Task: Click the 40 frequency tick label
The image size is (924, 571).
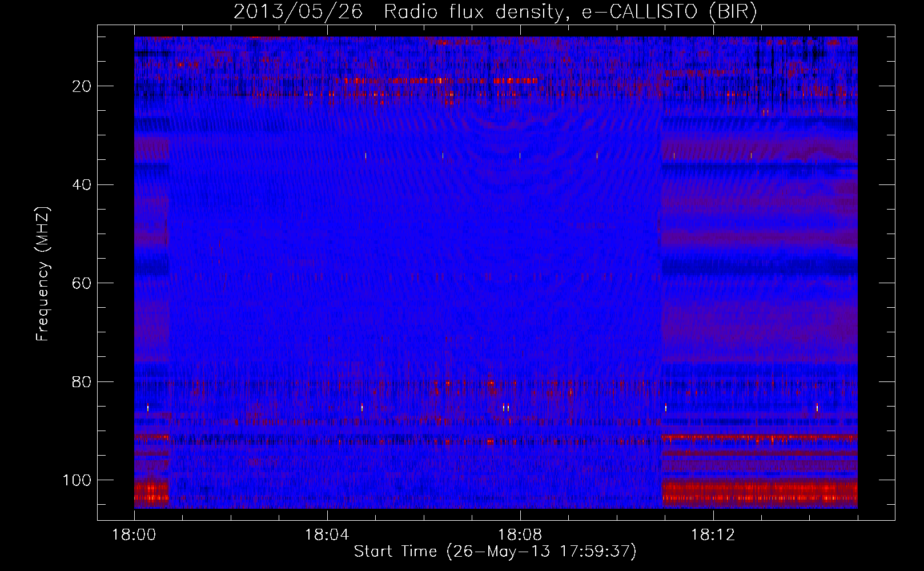Action: [x=82, y=185]
